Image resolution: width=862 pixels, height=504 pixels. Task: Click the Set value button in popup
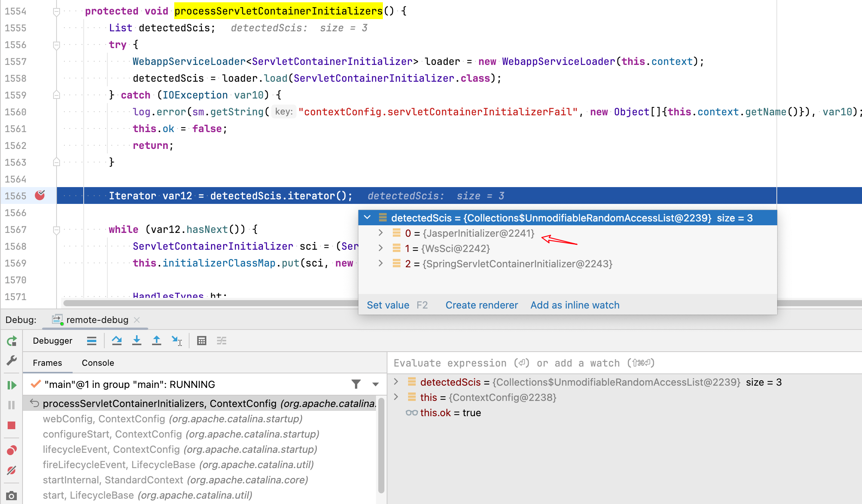pyautogui.click(x=388, y=305)
